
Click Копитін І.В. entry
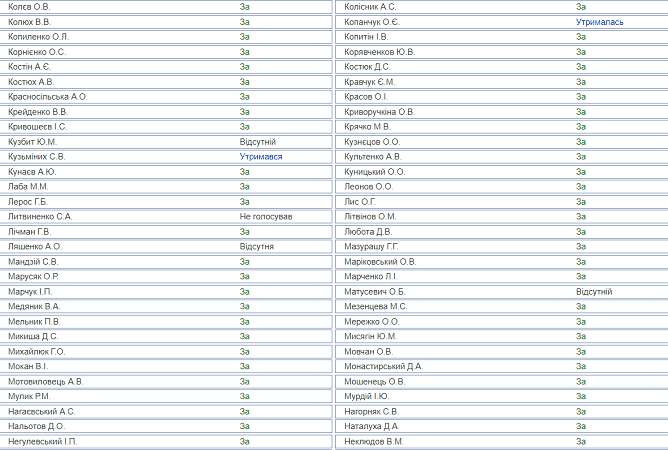pos(366,37)
